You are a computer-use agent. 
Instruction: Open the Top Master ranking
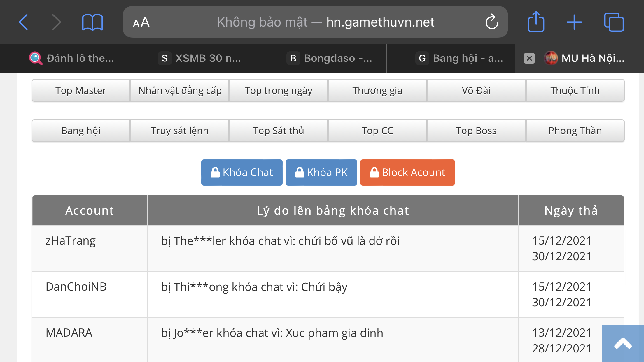[x=81, y=91]
